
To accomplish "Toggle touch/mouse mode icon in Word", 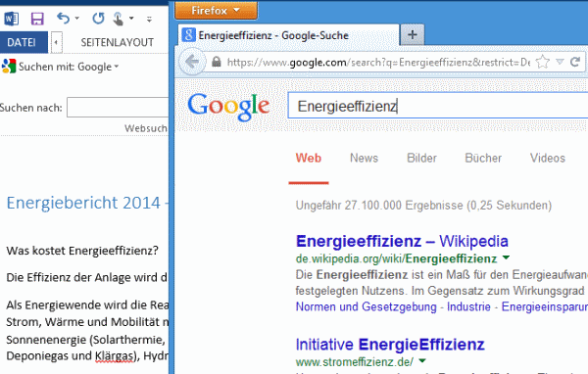I will (x=119, y=19).
